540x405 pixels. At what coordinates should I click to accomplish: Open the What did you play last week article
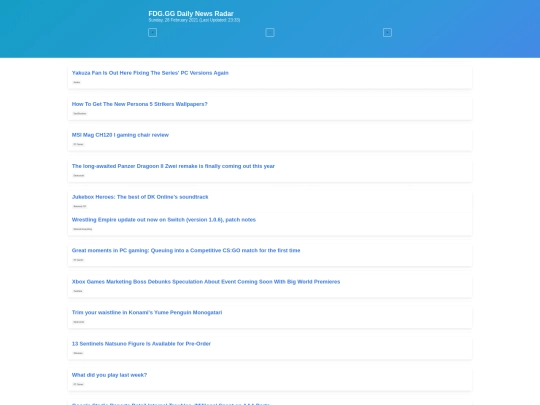[x=109, y=375]
